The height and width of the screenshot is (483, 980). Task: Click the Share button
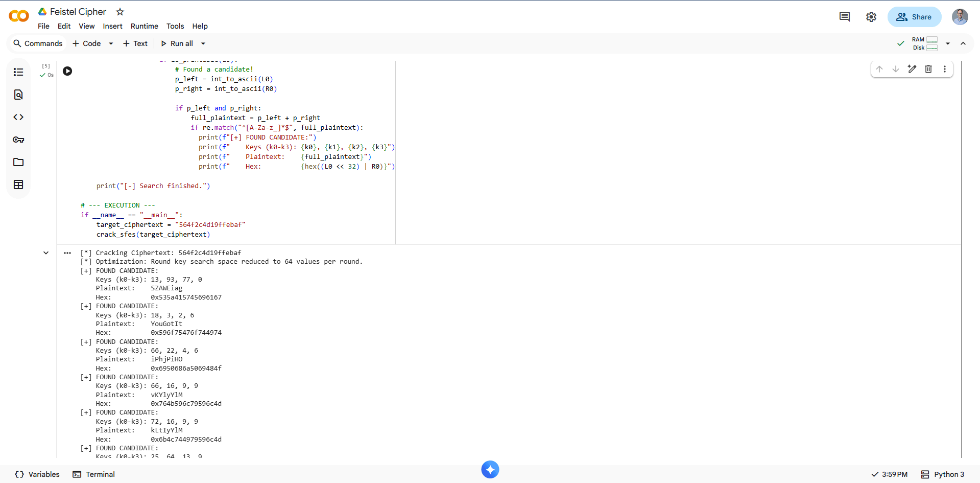click(x=914, y=17)
